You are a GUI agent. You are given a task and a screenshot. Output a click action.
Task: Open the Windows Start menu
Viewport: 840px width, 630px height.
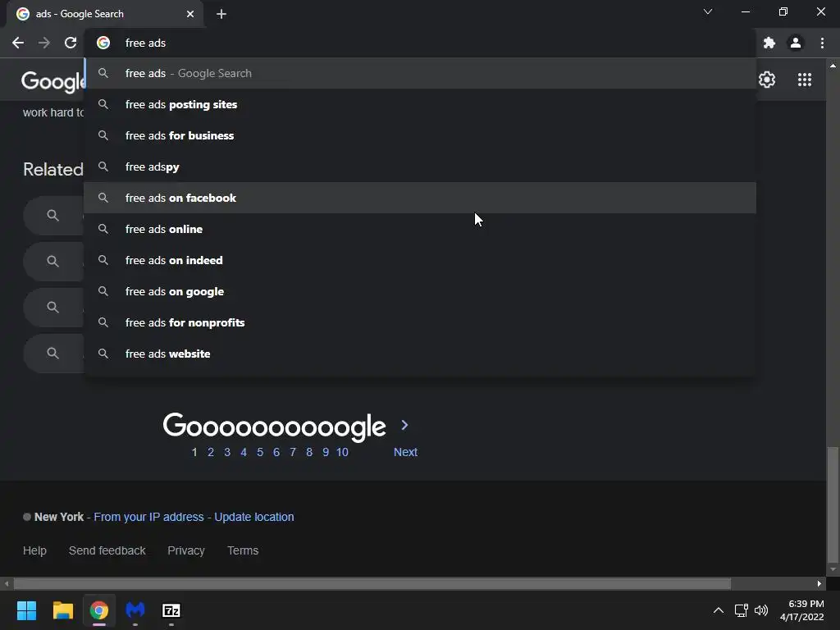pyautogui.click(x=26, y=610)
